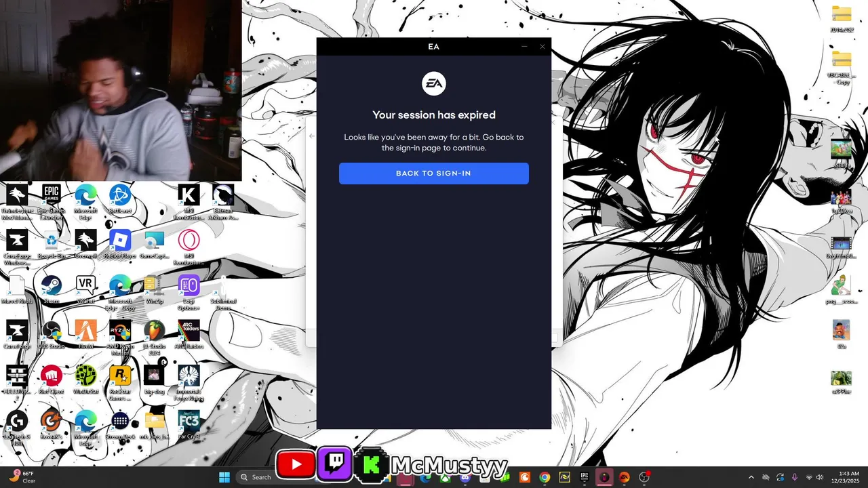This screenshot has width=868, height=488.
Task: Open the Recycle Bin
Action: click(52, 245)
